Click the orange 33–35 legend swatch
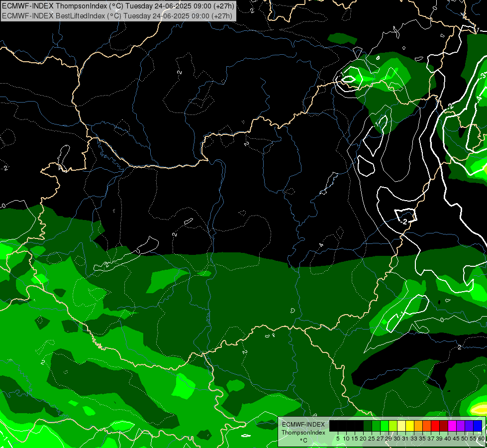The width and height of the screenshot is (487, 448). pyautogui.click(x=418, y=426)
